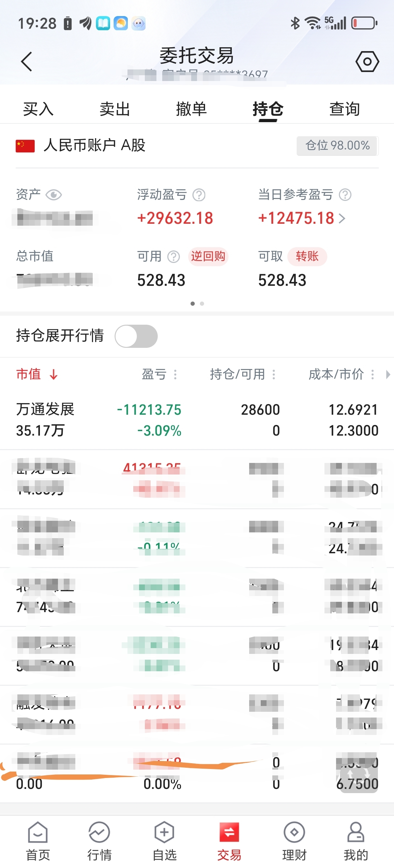Tap help icon beside 浮动盈亏

click(199, 195)
